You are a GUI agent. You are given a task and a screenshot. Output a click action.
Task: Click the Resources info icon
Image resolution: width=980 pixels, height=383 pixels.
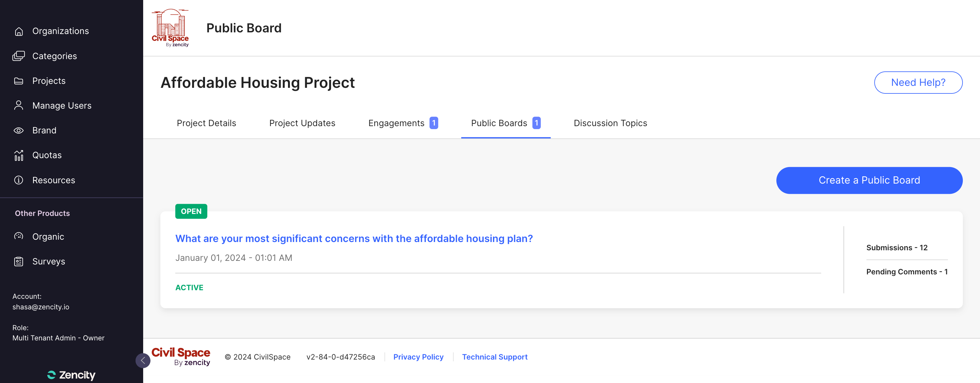tap(19, 180)
